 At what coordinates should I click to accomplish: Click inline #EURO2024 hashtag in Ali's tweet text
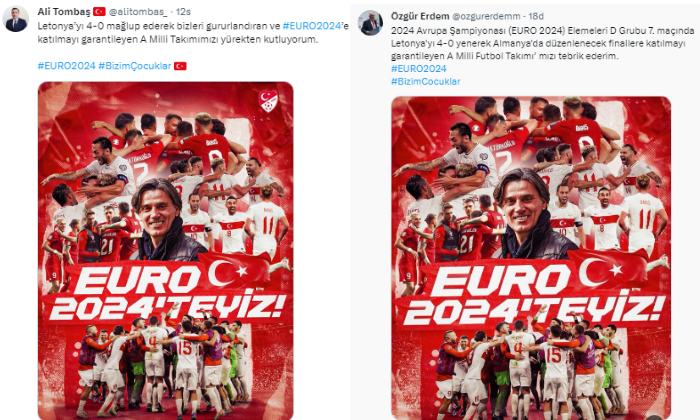tap(312, 26)
